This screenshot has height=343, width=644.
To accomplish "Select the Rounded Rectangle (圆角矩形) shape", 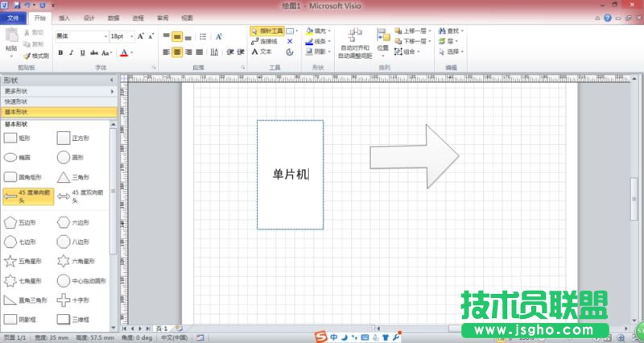I will 23,177.
